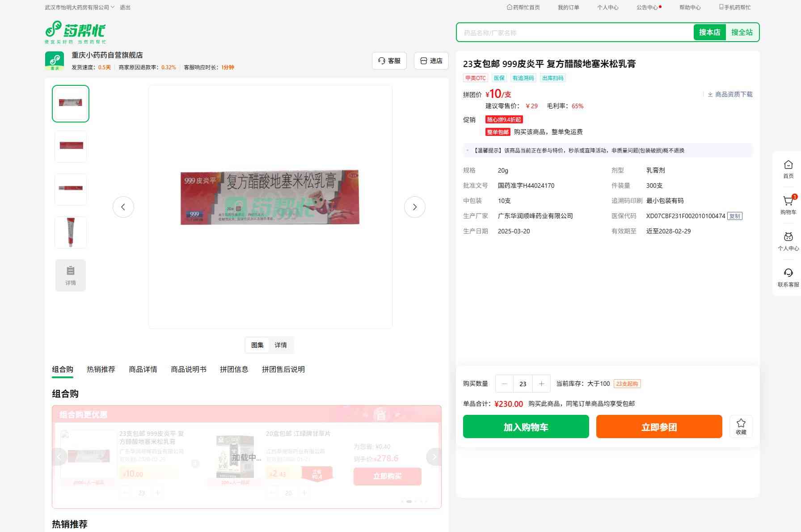Decrease purchase quantity with minus button
Viewport: 801px width, 532px height.
[505, 384]
